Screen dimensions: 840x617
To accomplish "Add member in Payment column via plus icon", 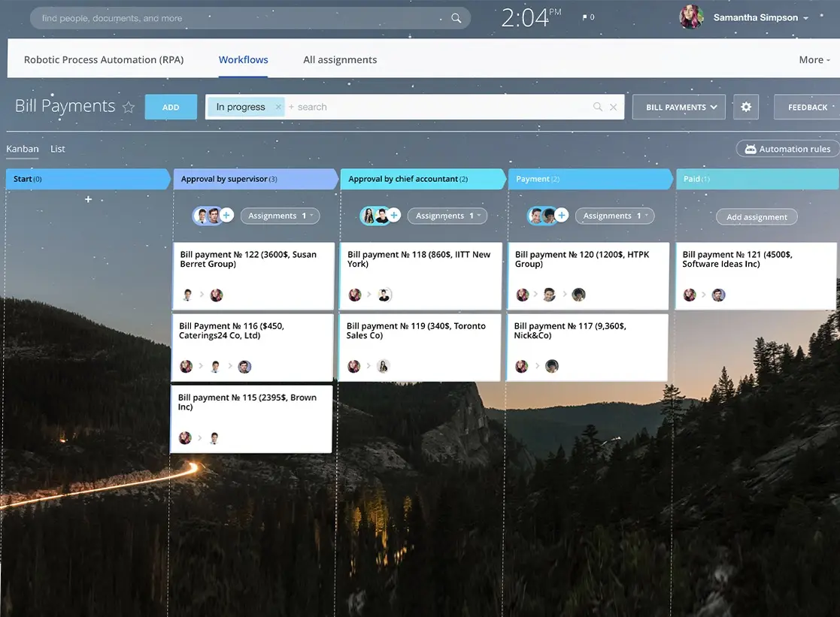I will click(562, 216).
